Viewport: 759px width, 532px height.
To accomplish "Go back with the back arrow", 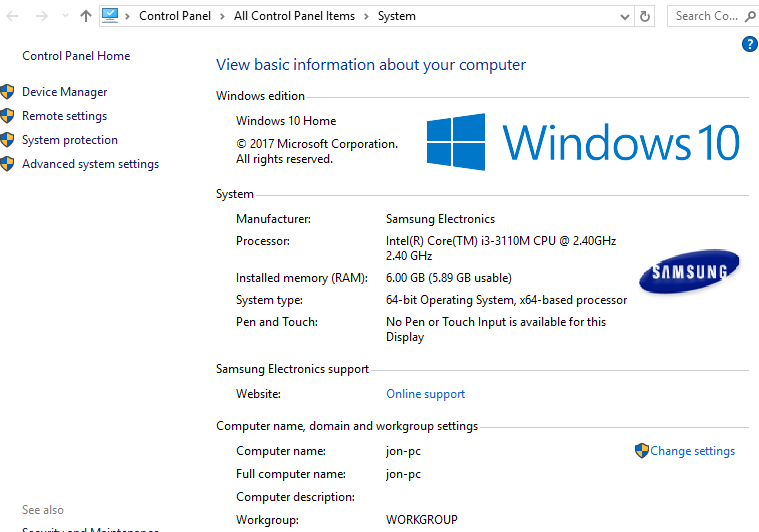I will [12, 16].
